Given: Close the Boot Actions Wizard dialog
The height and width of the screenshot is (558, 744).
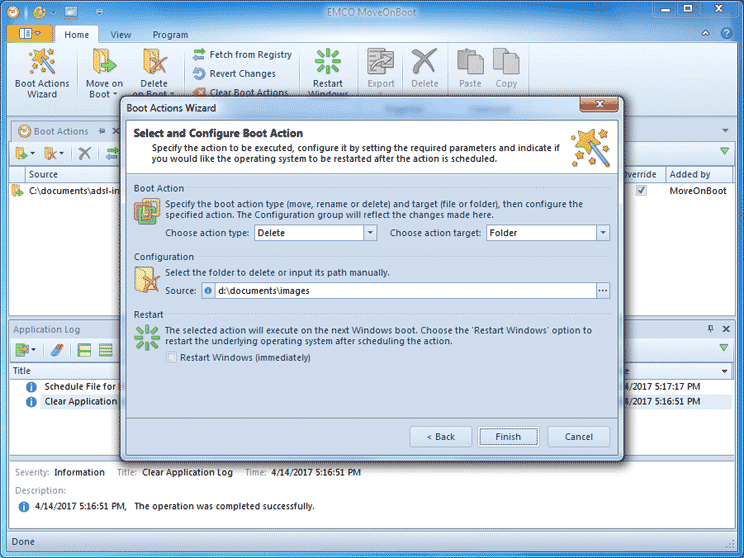Looking at the screenshot, I should [599, 104].
